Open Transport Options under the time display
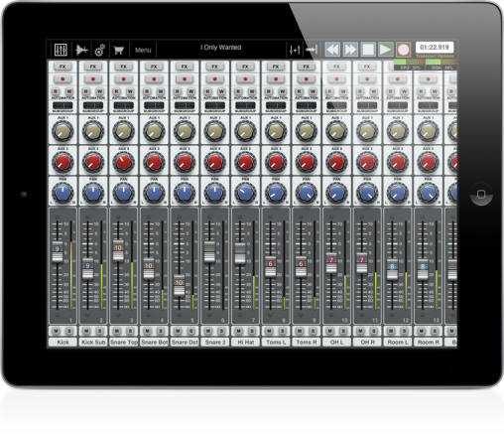 pyautogui.click(x=435, y=56)
